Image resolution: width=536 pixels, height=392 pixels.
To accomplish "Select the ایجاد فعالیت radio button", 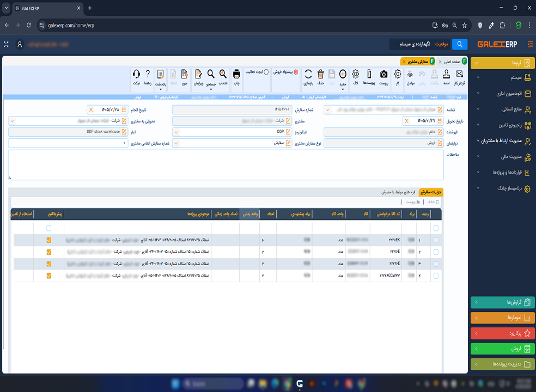I will [x=266, y=72].
